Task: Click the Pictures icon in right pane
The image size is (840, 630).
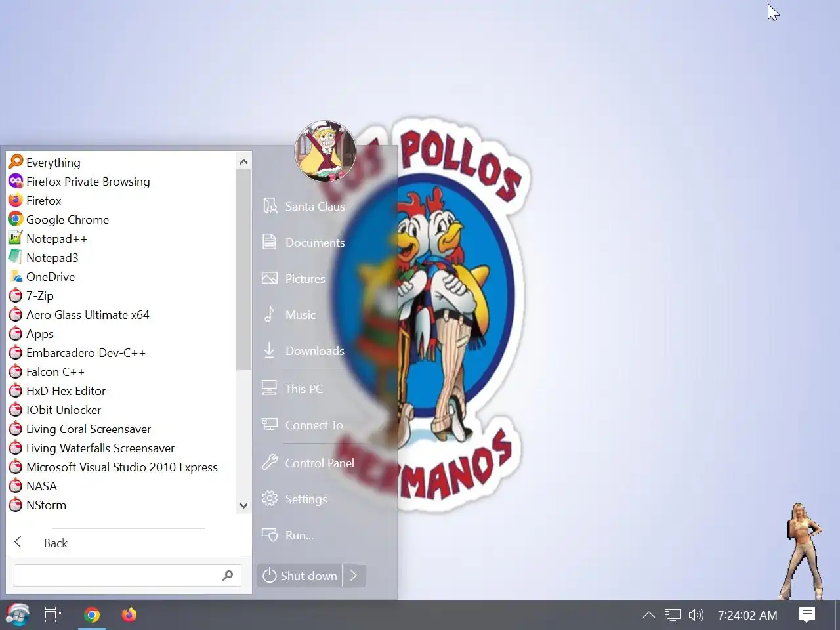Action: pos(270,278)
